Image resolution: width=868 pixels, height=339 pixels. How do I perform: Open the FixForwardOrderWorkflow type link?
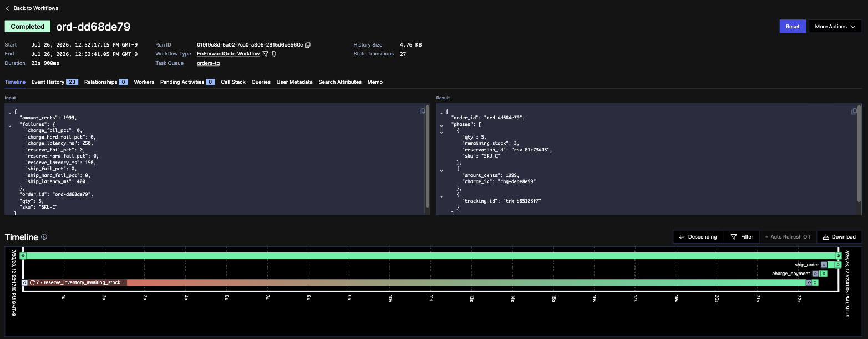point(228,54)
